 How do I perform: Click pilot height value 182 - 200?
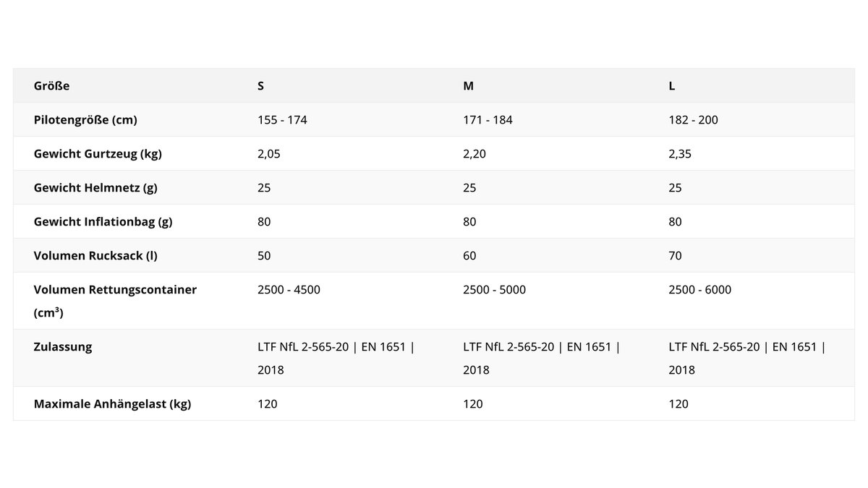click(x=694, y=120)
